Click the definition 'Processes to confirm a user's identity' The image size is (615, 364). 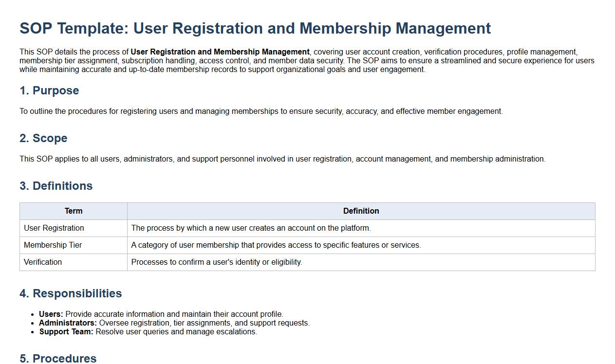click(x=216, y=262)
